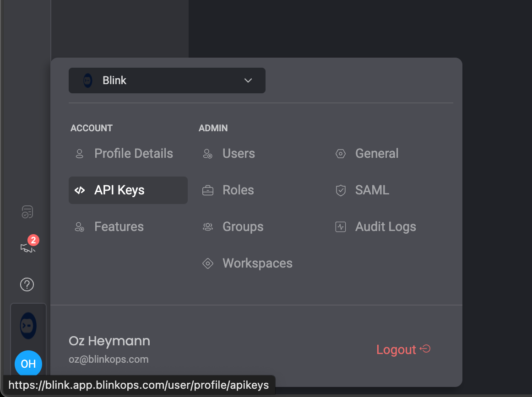
Task: Click the logout arrow icon
Action: 425,349
